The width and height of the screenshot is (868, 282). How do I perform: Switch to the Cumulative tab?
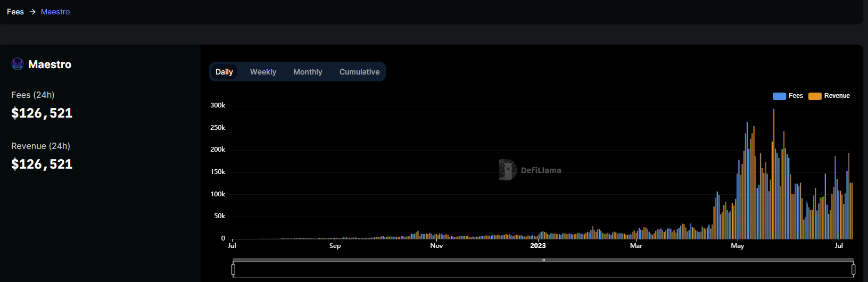[x=359, y=72]
